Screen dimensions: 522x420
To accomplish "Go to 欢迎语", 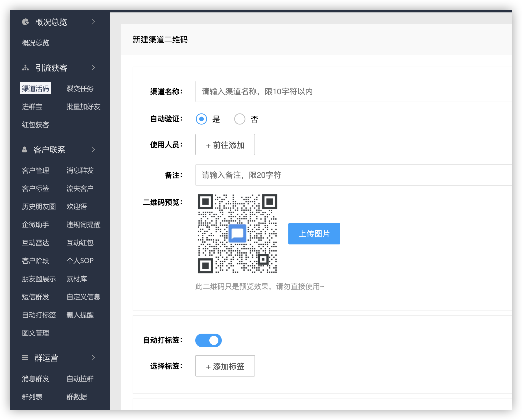I will tap(77, 207).
